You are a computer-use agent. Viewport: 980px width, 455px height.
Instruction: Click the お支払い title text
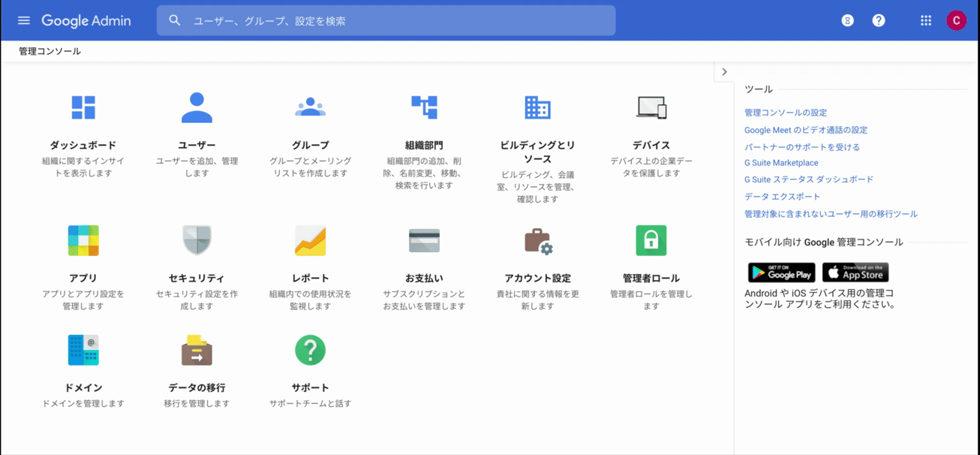tap(424, 278)
